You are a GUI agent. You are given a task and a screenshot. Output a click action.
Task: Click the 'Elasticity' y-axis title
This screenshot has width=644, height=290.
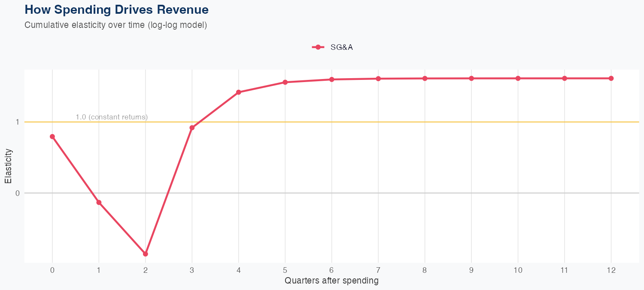(x=8, y=166)
